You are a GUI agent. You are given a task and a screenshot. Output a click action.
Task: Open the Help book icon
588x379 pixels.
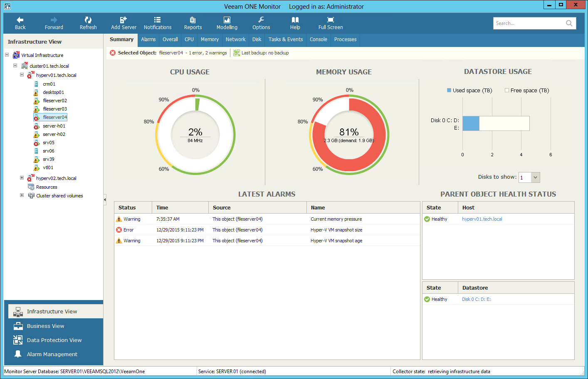click(295, 23)
